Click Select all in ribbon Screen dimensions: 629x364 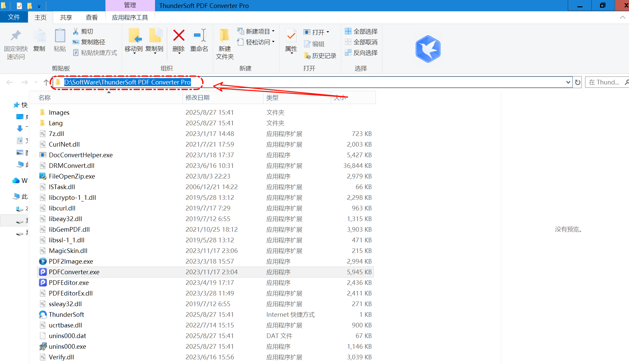[361, 31]
